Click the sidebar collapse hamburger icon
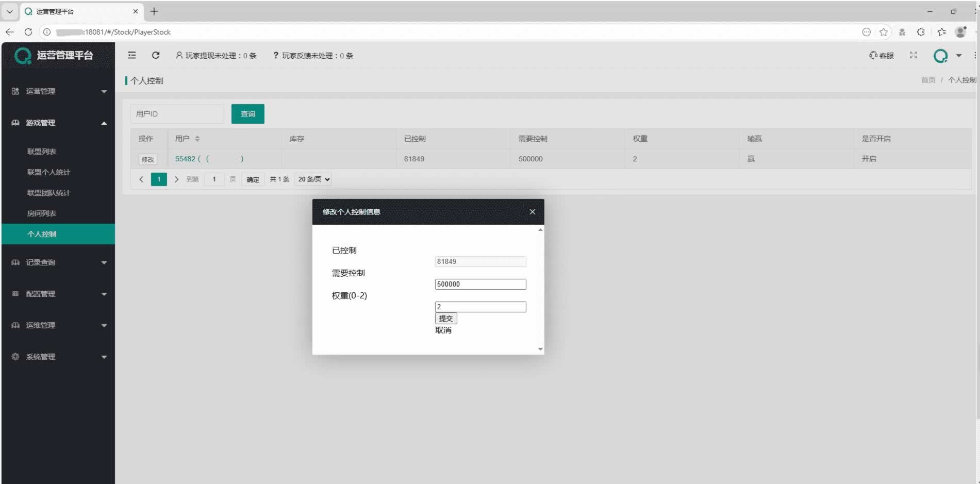This screenshot has height=484, width=980. [x=132, y=55]
